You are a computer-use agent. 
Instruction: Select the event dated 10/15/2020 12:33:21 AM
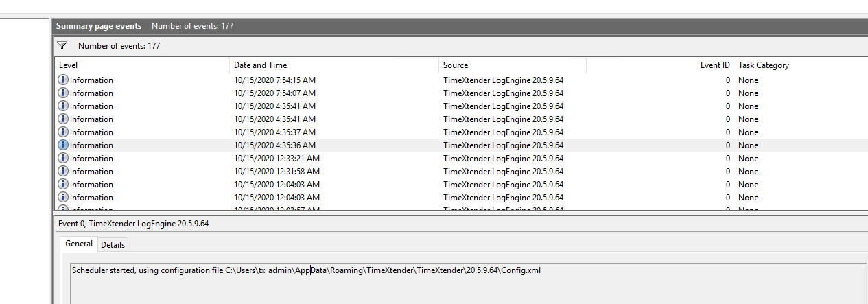[461, 158]
